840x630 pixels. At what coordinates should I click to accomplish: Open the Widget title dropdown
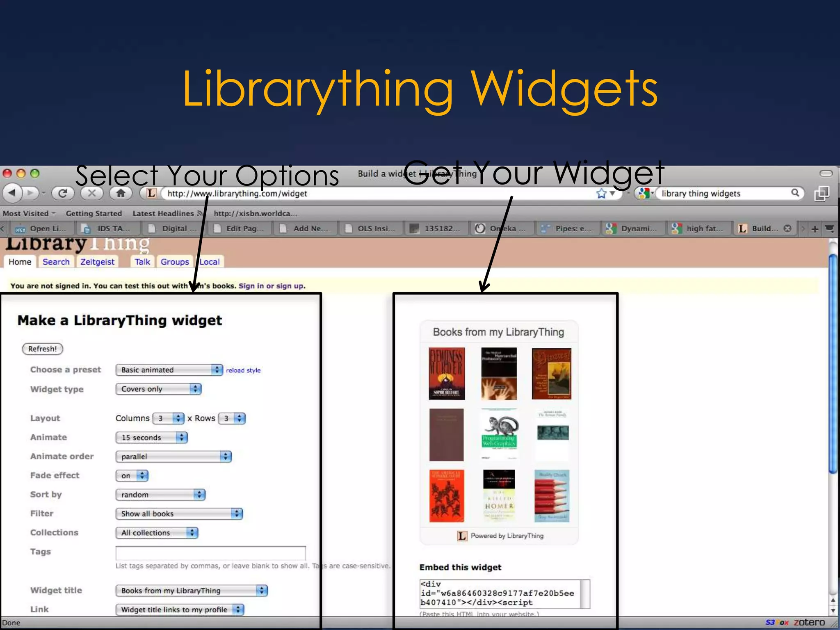click(x=192, y=591)
